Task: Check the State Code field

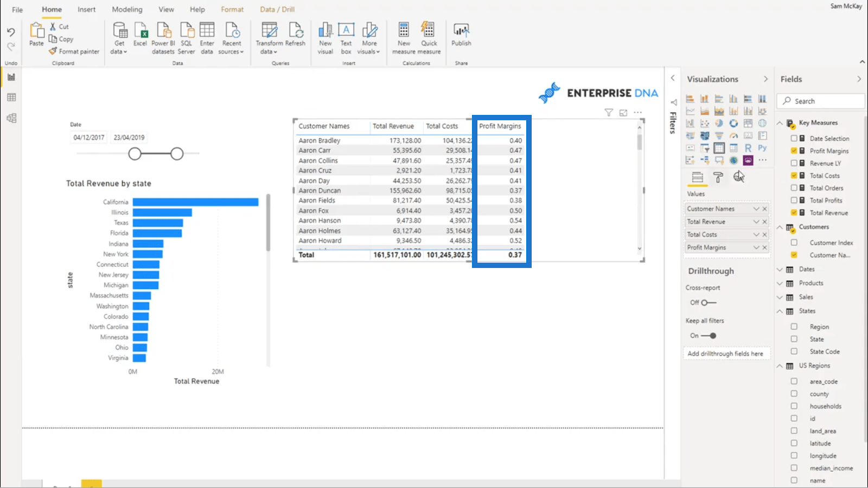Action: [x=794, y=351]
